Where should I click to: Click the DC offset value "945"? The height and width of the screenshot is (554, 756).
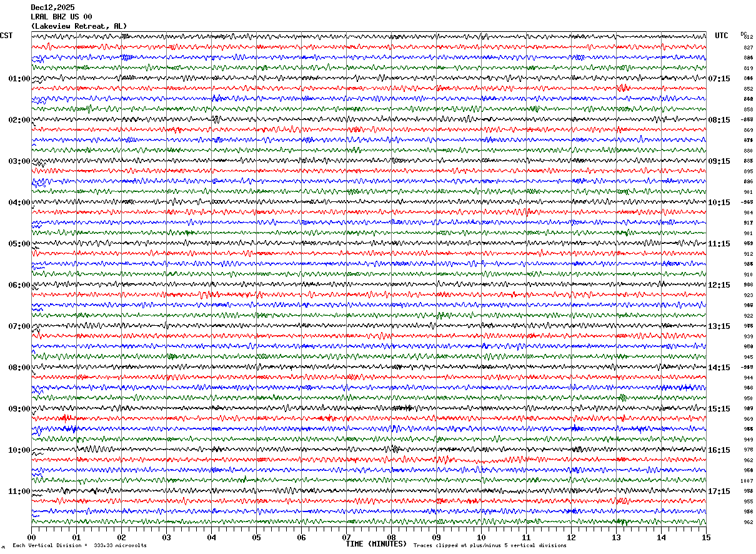pos(748,357)
